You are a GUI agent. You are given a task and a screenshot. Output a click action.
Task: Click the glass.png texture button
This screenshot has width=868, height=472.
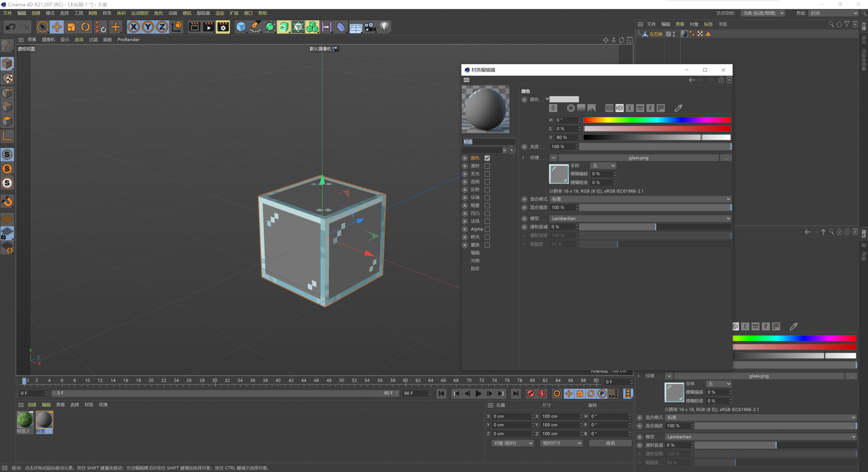coord(638,158)
